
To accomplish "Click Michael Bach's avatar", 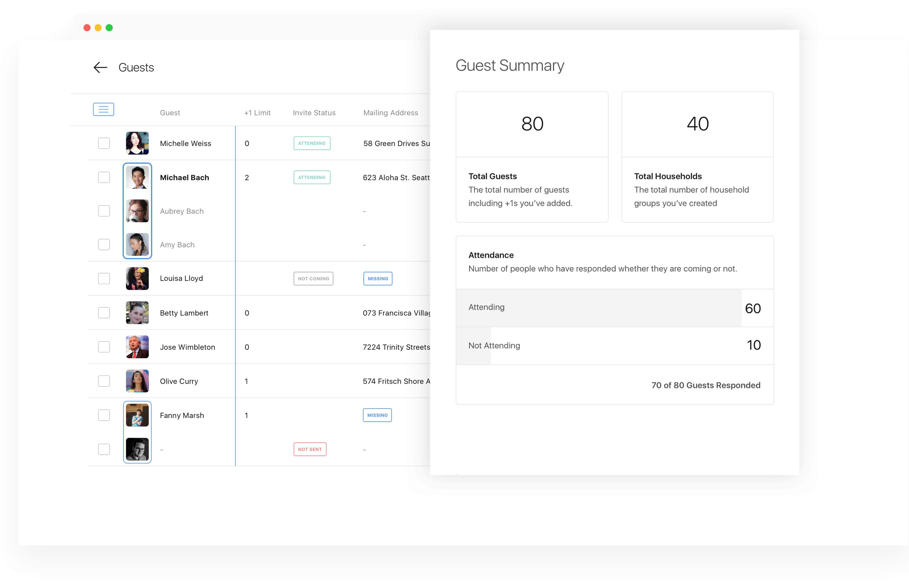I will pos(138,177).
